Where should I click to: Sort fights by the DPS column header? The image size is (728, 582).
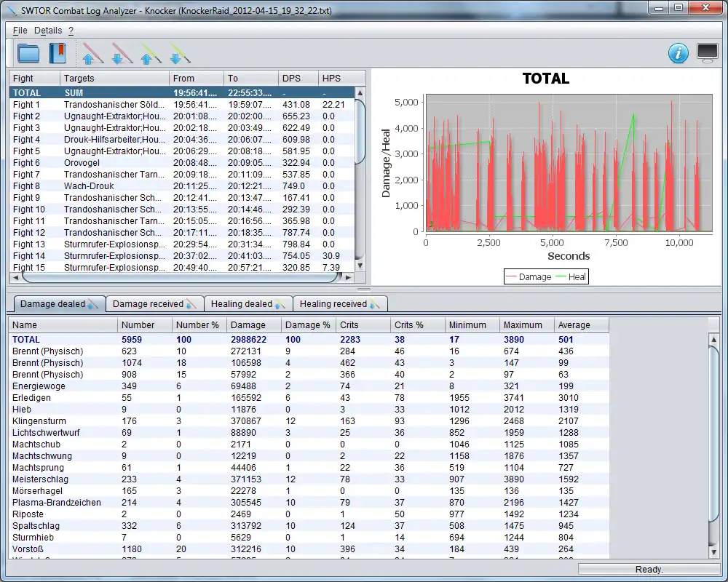(298, 78)
